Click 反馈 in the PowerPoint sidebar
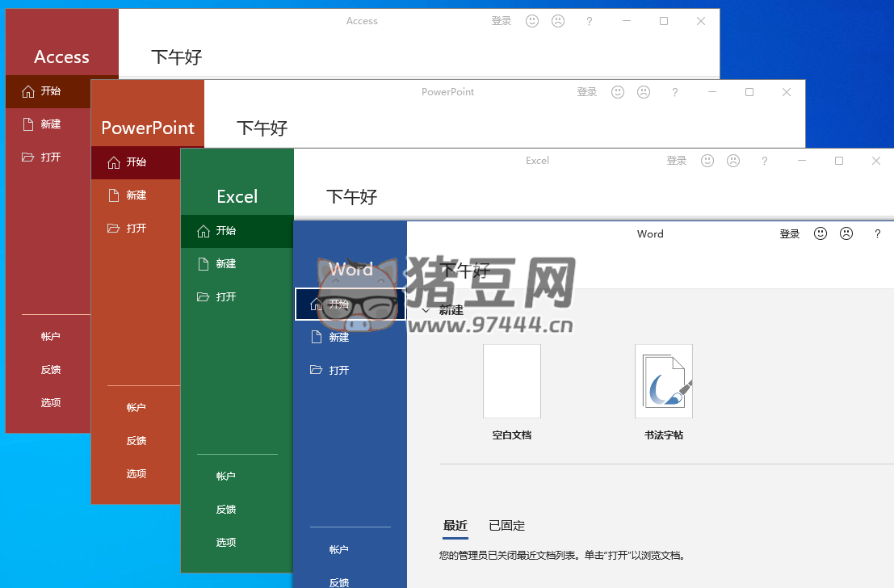The width and height of the screenshot is (894, 588). 136,440
